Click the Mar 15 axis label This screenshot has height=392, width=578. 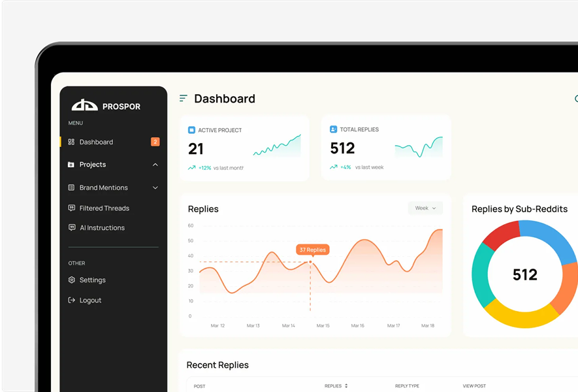[x=323, y=325]
